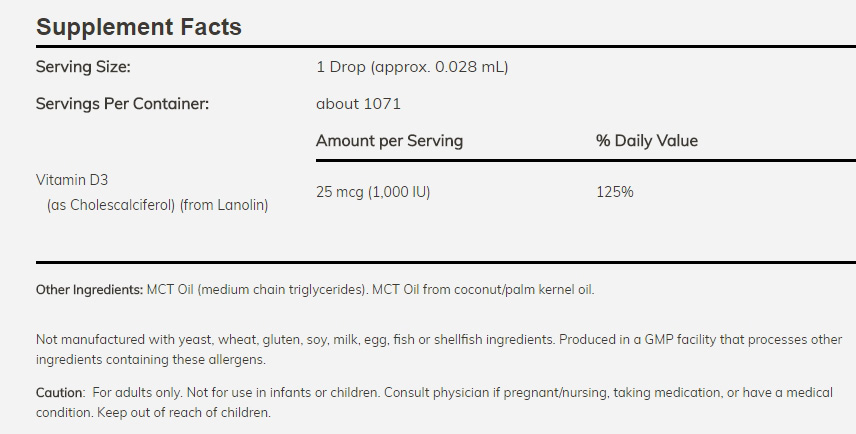Click the Other Ingredients label
Viewport: 856px width, 434px height.
[90, 289]
